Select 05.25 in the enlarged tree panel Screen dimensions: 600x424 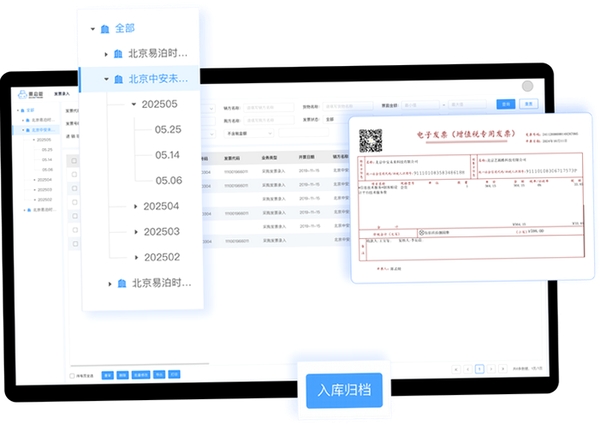(x=168, y=130)
